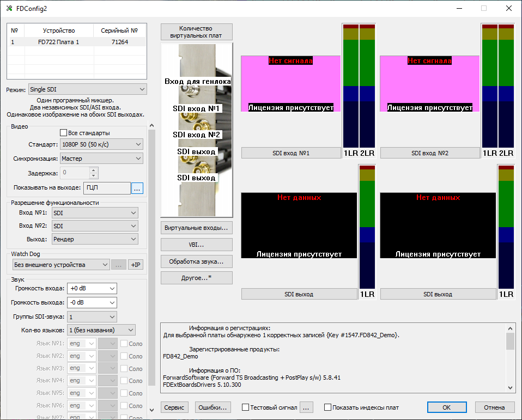This screenshot has height=420, width=522.
Task: Select FD722 Плата 1 row in device list
Action: tap(59, 42)
